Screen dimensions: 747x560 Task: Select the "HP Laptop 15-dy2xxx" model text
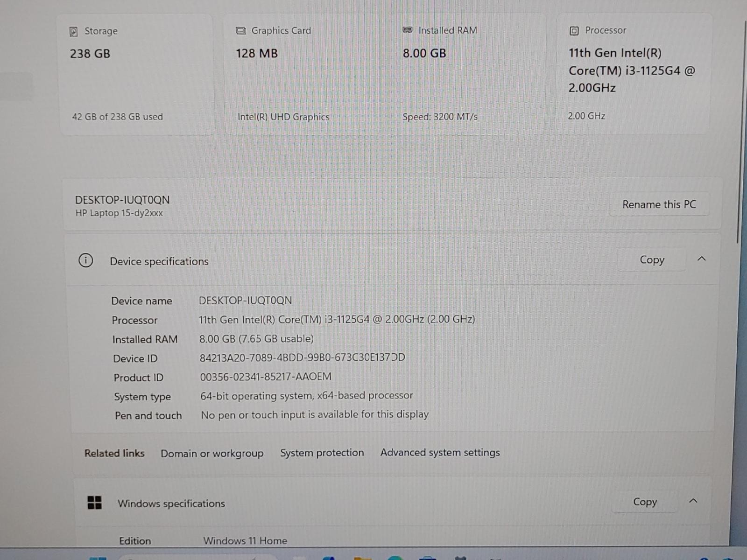click(x=119, y=213)
